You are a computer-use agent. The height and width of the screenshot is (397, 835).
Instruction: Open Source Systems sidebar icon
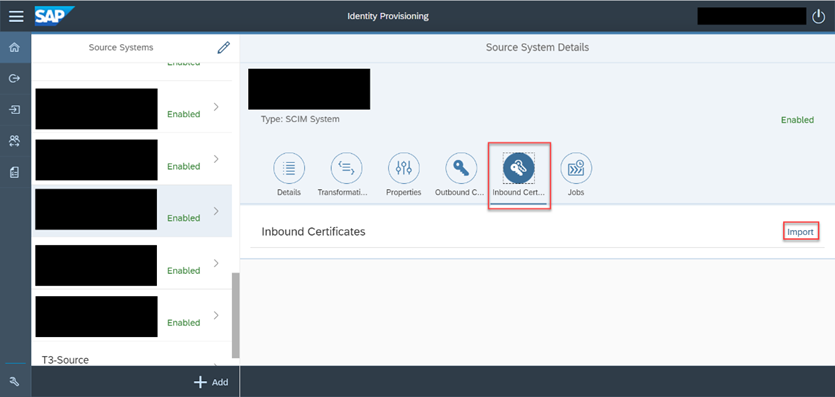15,78
